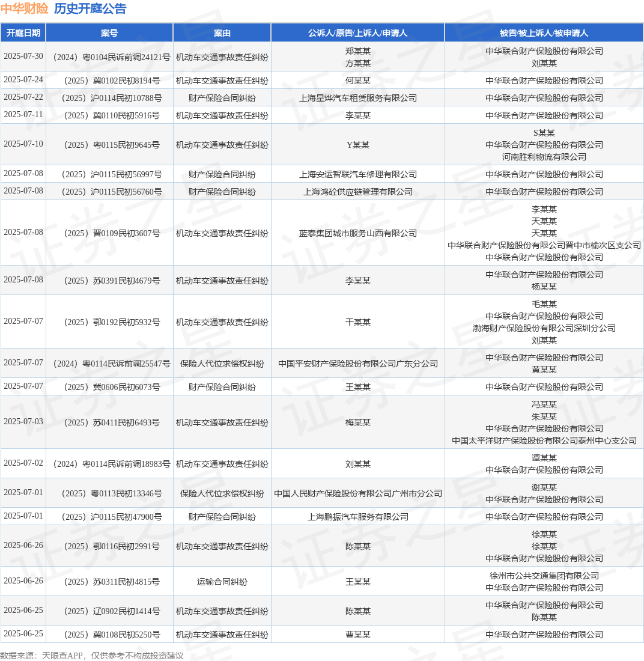The image size is (644, 661).
Task: Click plaintiff 蓝泰集团城市服务山西有限公司
Action: (358, 233)
